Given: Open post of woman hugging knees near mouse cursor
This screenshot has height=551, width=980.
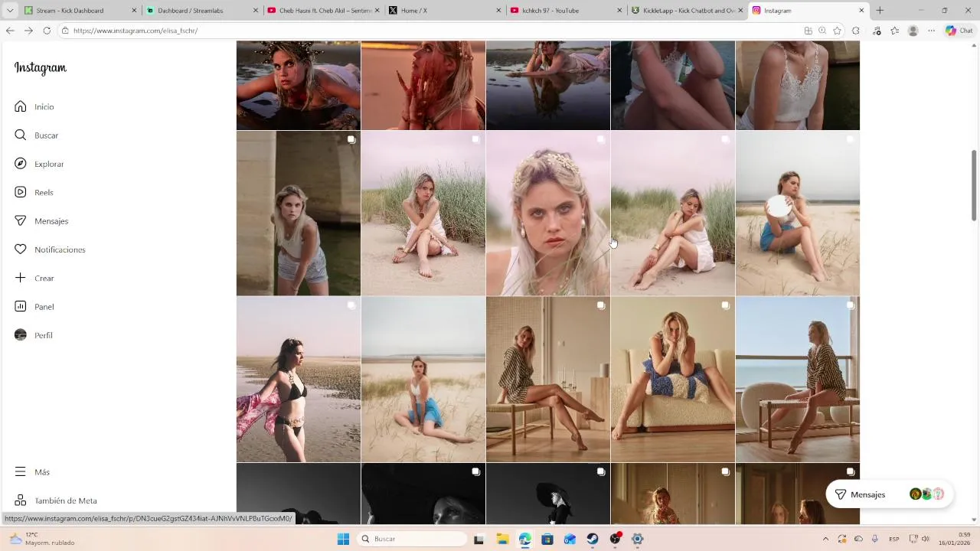Looking at the screenshot, I should 673,214.
